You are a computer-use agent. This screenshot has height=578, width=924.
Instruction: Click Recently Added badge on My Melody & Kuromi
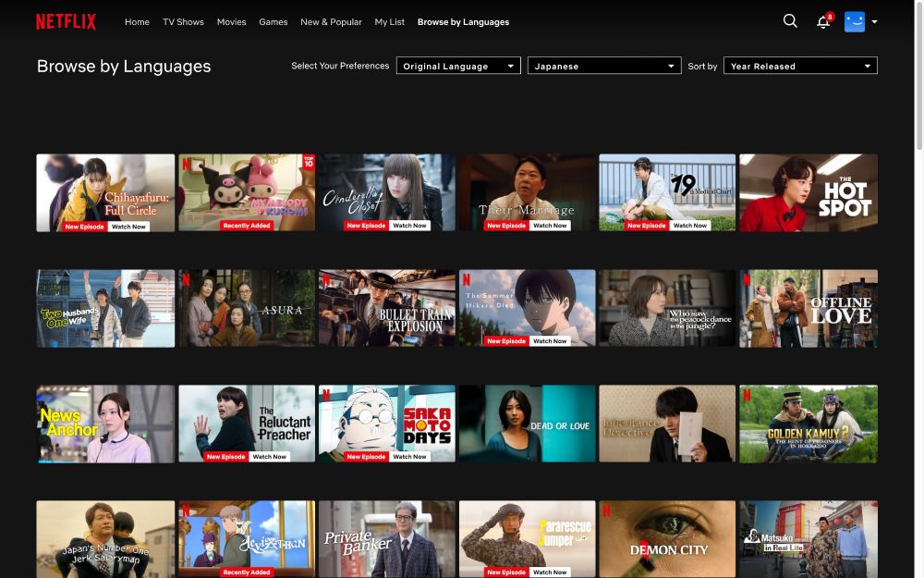coord(247,226)
